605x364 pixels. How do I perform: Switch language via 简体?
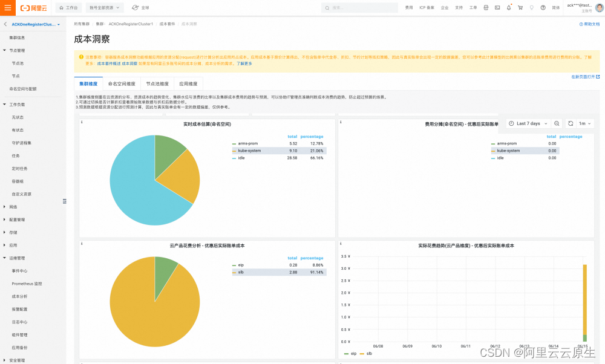click(555, 8)
